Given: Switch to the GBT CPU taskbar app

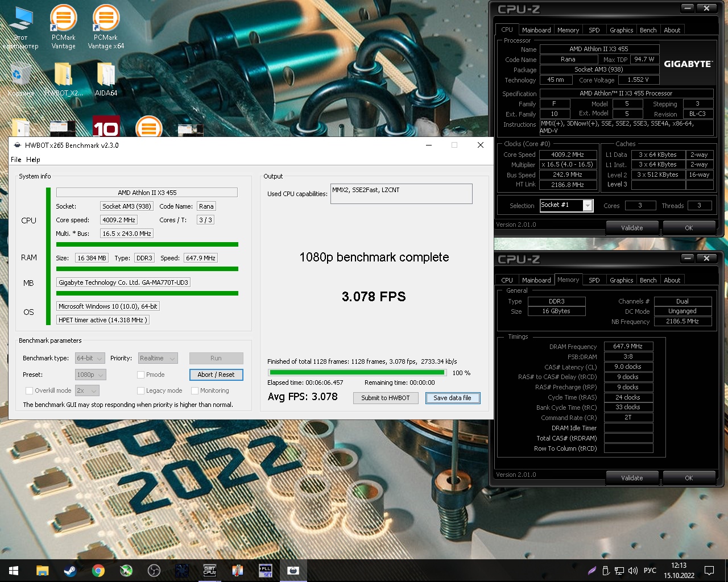Looking at the screenshot, I should point(209,571).
